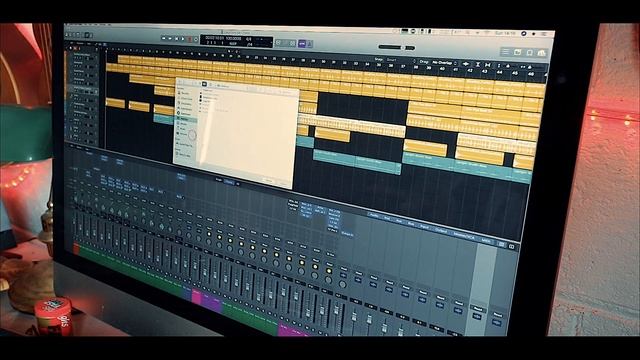640x360 pixels.
Task: Switch to wide channel strips icon
Action: pos(511,247)
